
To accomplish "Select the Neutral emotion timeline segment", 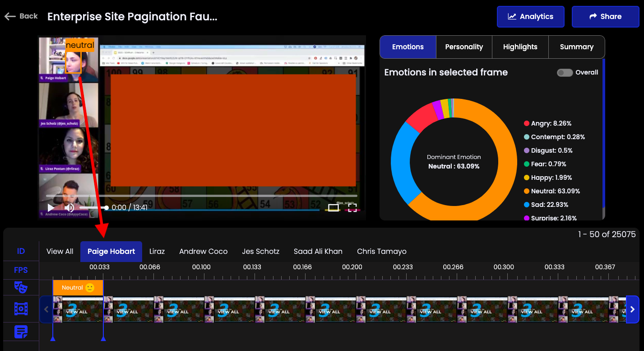I will (78, 288).
